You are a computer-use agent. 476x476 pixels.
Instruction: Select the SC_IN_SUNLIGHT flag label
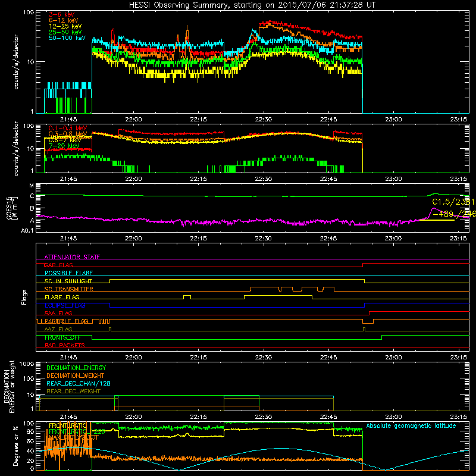pos(68,281)
